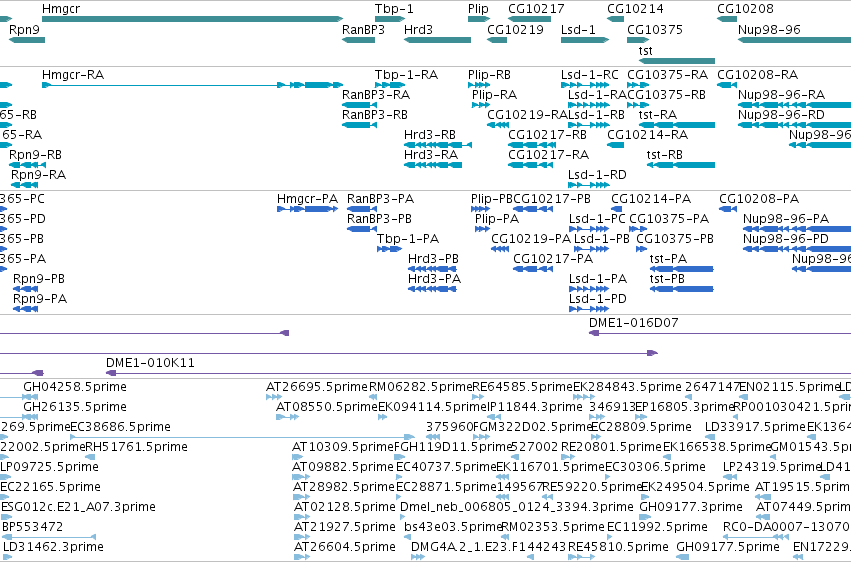Click the 'Hrd3-PA' protein label

pyautogui.click(x=434, y=279)
